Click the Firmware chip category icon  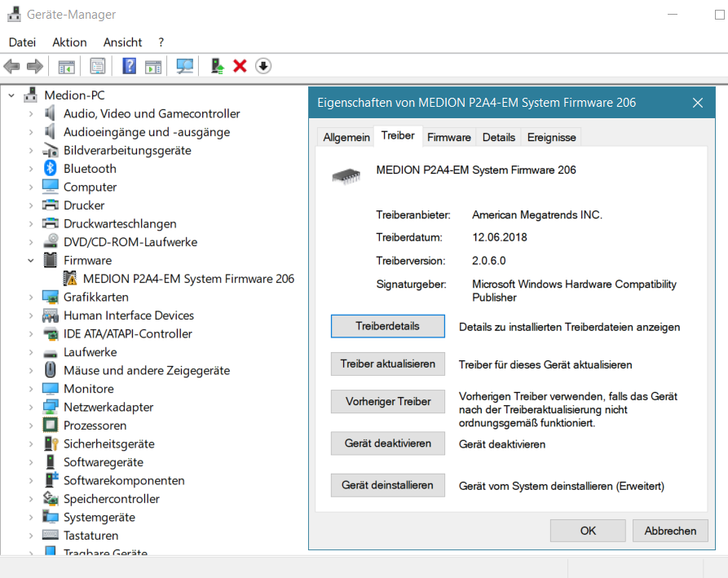pyautogui.click(x=51, y=260)
